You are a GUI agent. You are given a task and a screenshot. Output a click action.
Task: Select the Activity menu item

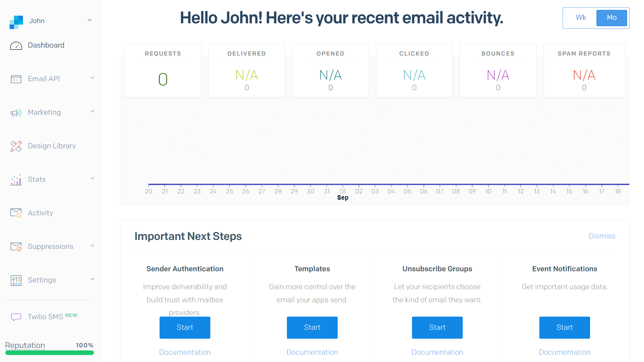[x=40, y=213]
